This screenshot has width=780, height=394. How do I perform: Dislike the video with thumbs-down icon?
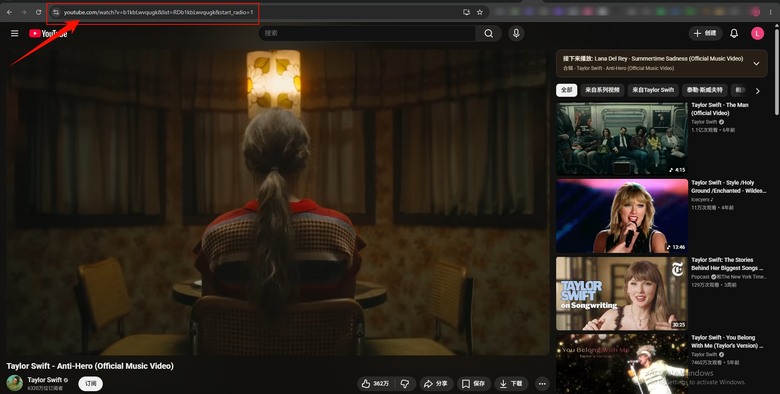[405, 384]
